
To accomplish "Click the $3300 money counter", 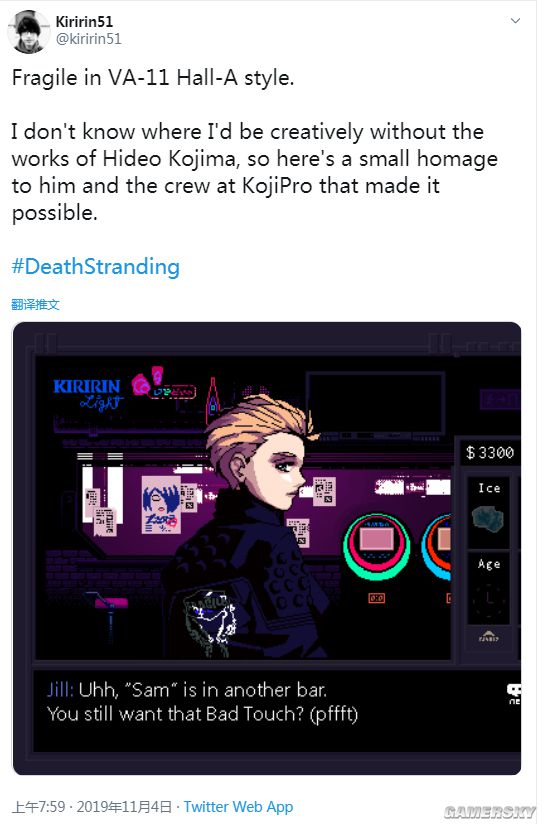I will pyautogui.click(x=489, y=452).
